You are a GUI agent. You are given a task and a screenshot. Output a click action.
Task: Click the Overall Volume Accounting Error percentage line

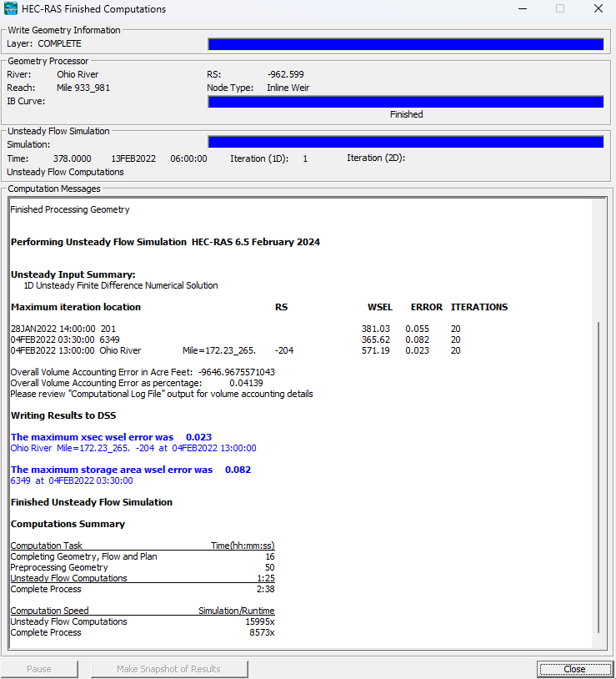point(137,383)
